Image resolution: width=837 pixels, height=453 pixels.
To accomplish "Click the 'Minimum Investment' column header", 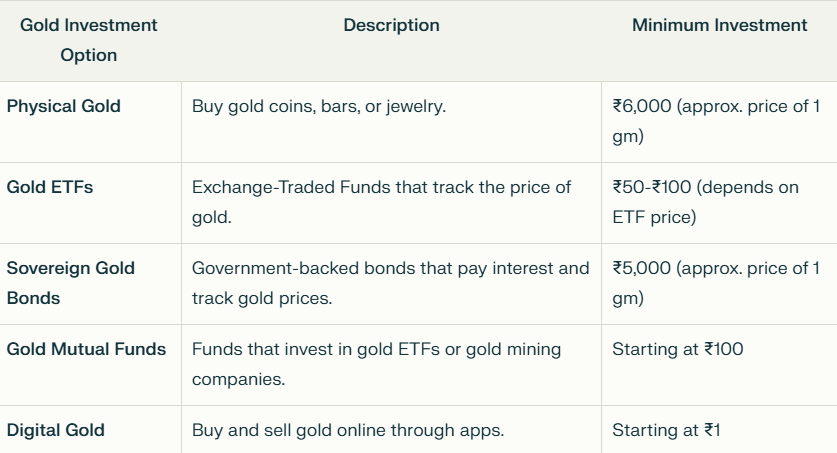I will point(720,25).
